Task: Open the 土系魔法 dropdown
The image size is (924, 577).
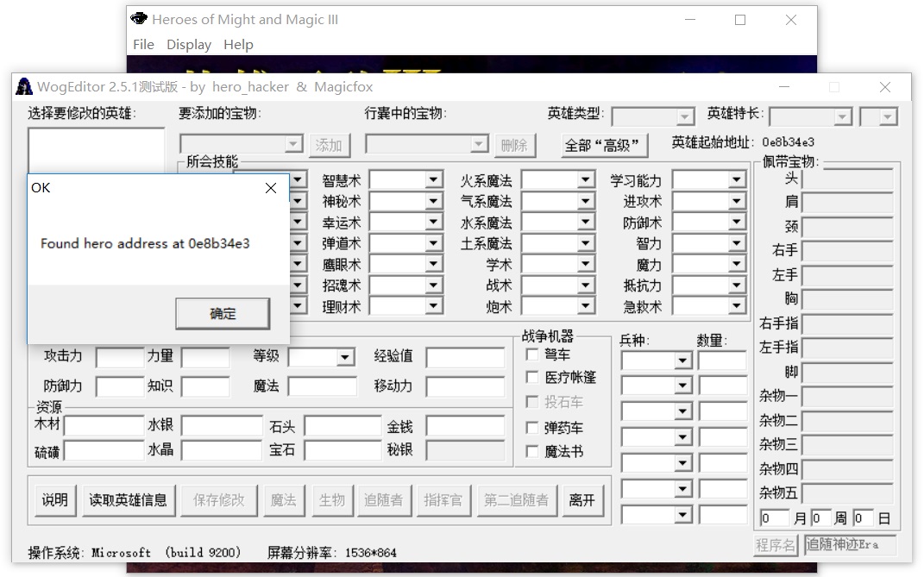Action: tap(585, 243)
